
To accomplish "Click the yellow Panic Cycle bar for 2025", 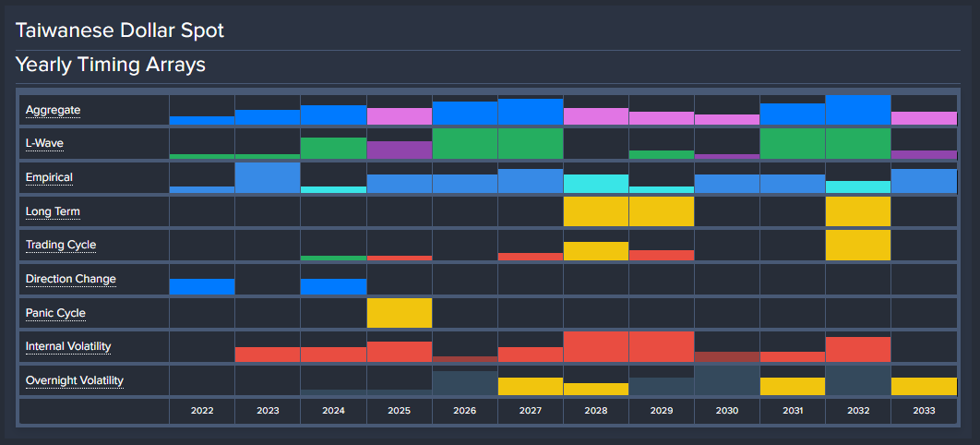I will click(x=399, y=313).
